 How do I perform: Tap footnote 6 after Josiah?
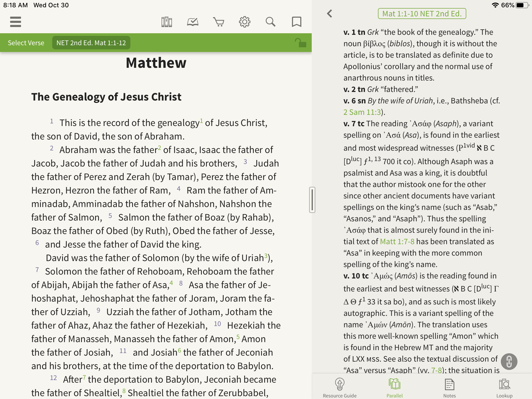[x=179, y=350]
